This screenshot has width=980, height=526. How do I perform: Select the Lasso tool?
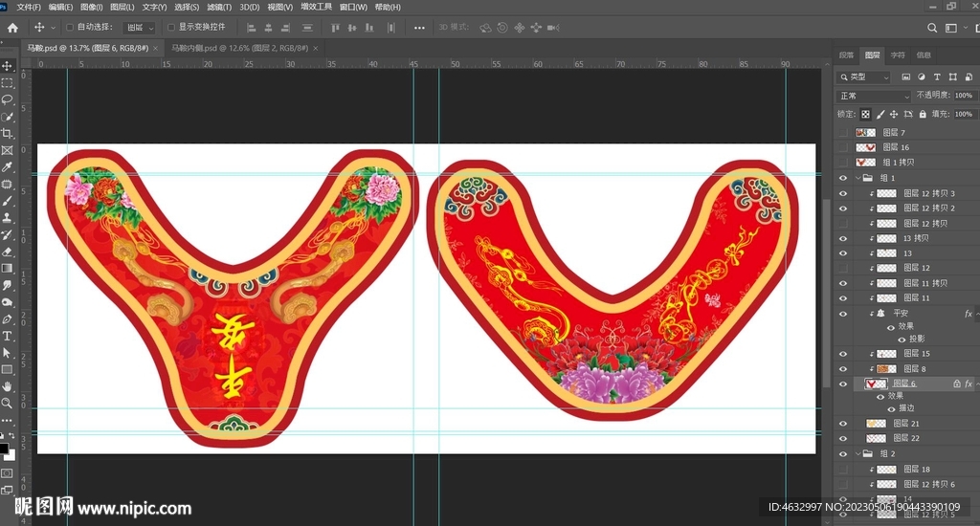pyautogui.click(x=8, y=99)
